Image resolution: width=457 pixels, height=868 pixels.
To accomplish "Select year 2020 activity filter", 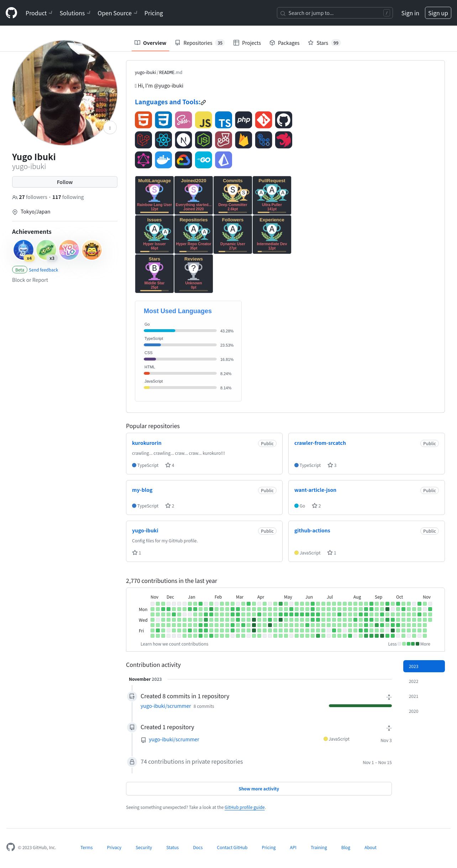I will click(424, 711).
